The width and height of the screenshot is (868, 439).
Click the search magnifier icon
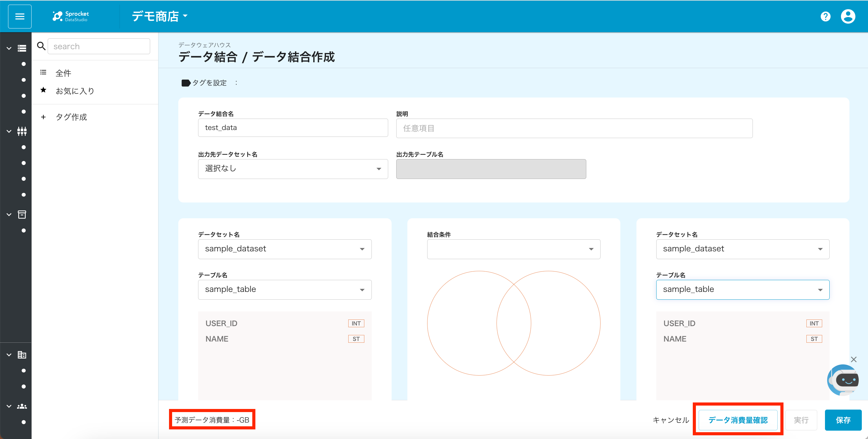tap(41, 46)
